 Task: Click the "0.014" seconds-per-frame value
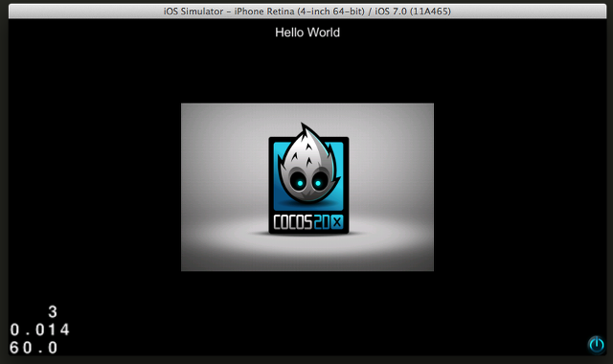tap(39, 330)
